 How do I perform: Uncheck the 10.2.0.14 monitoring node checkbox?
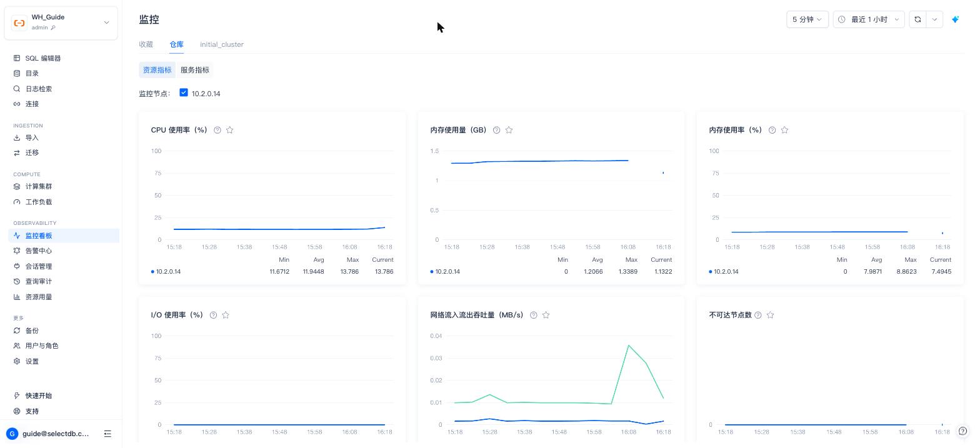coord(184,92)
